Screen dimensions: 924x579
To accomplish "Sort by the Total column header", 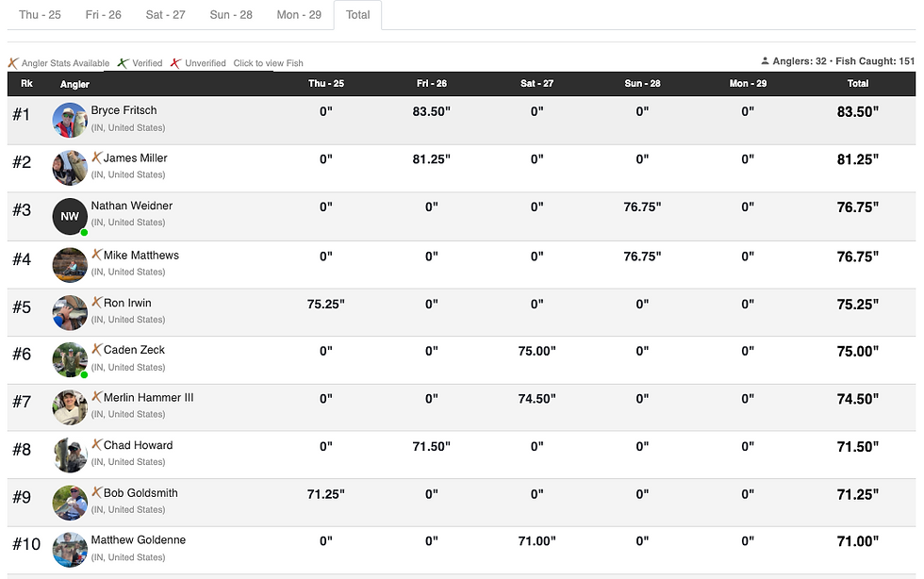I will click(857, 84).
